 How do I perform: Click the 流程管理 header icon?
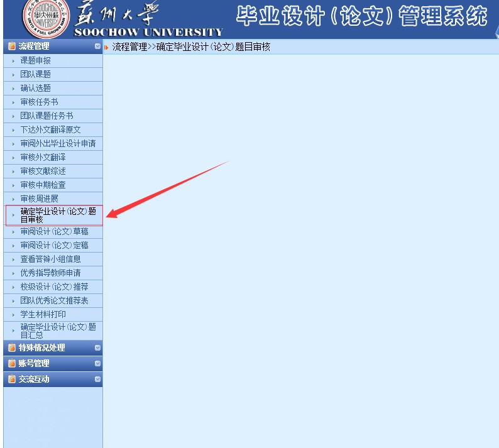click(x=12, y=46)
